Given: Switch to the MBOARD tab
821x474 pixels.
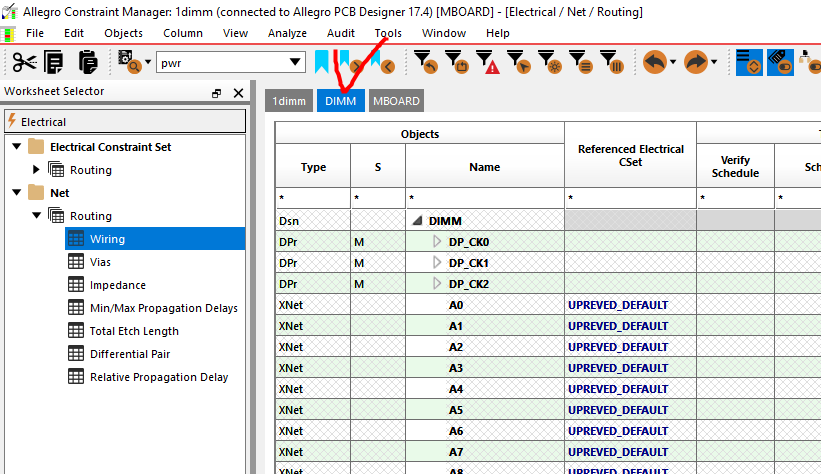Looking at the screenshot, I should pyautogui.click(x=396, y=101).
